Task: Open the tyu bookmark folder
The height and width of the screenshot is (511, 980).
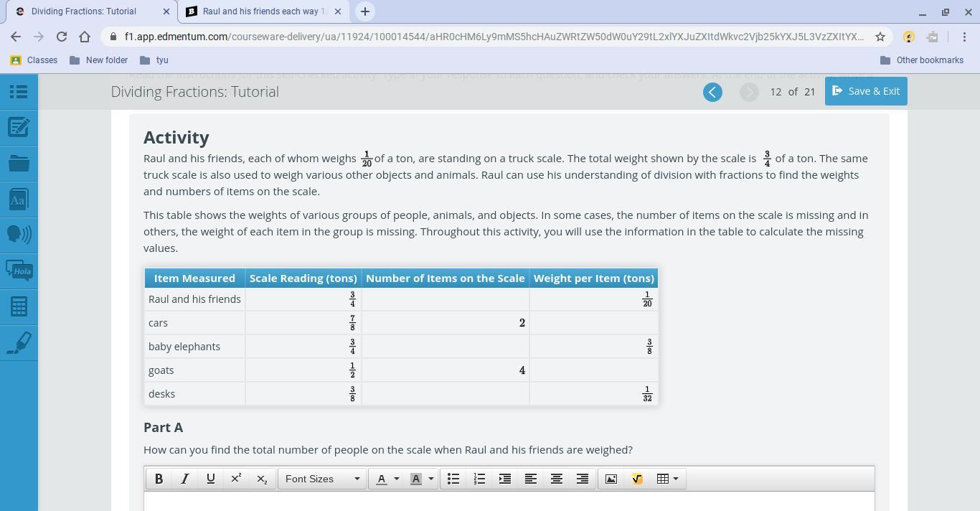Action: pos(154,60)
